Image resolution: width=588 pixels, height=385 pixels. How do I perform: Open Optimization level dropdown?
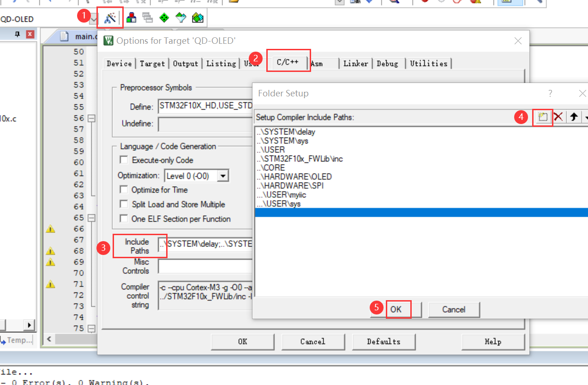tap(223, 176)
